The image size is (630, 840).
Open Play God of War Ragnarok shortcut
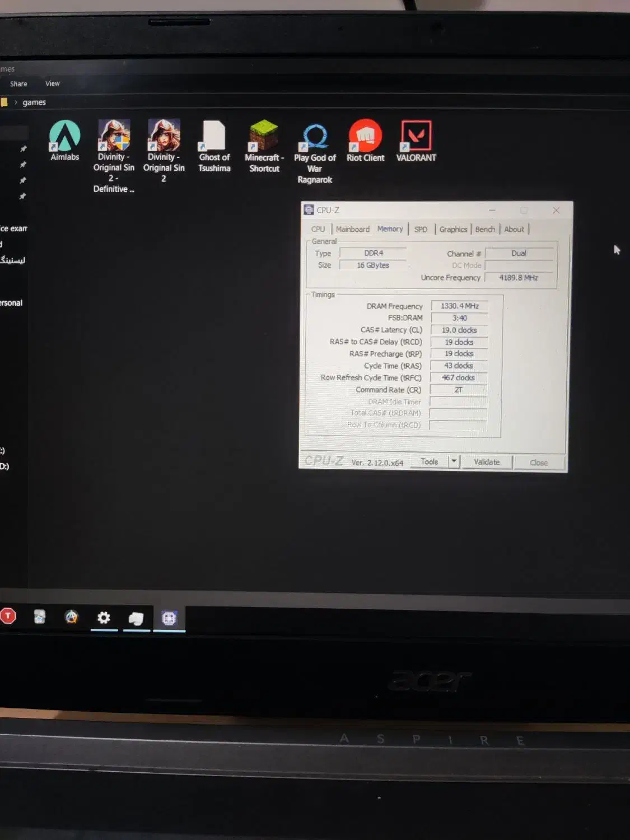click(315, 137)
